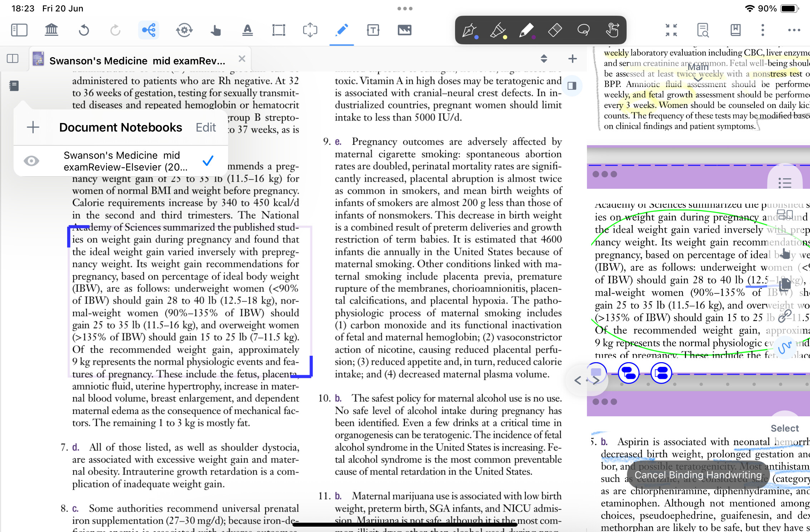Image resolution: width=810 pixels, height=532 pixels.
Task: Open the list outline icon on card
Action: (x=785, y=183)
